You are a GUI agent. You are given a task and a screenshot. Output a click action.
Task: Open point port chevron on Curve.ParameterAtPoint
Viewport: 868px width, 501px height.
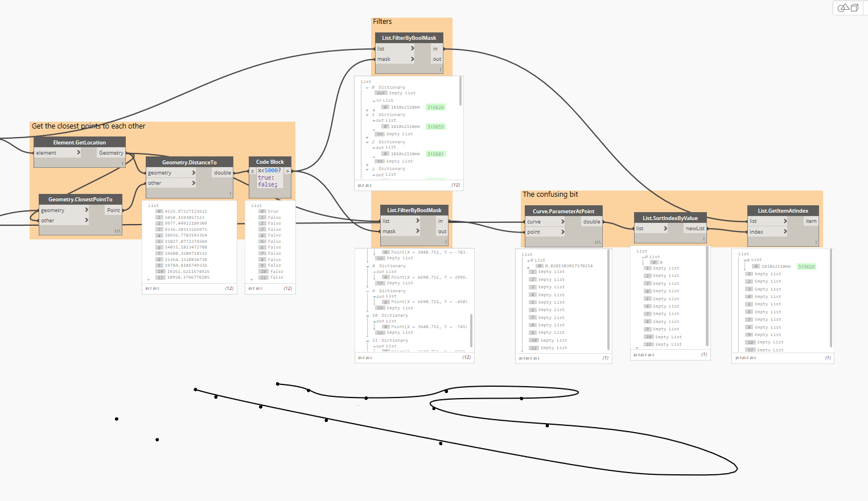coord(563,232)
